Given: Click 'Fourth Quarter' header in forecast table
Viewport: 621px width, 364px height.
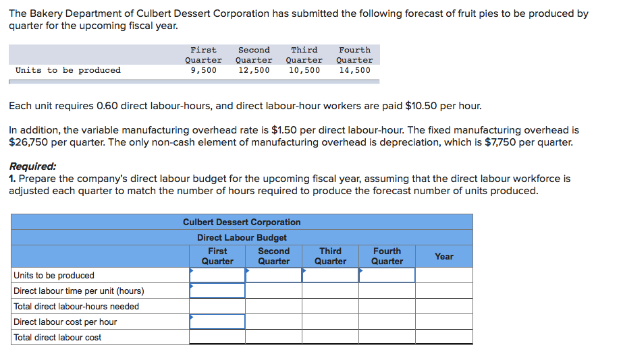Looking at the screenshot, I should click(354, 55).
